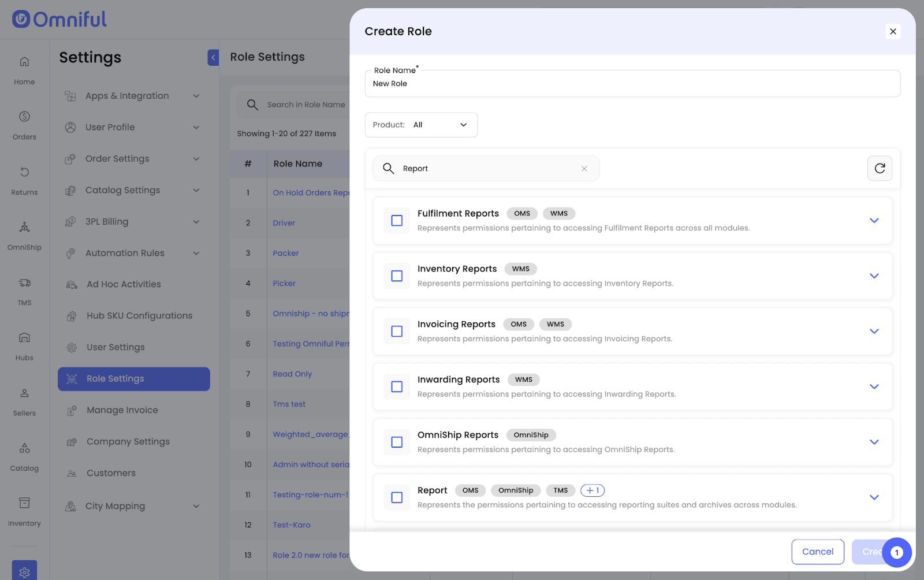Expand the Invoicing Reports permission row
The height and width of the screenshot is (580, 924).
[x=874, y=331]
